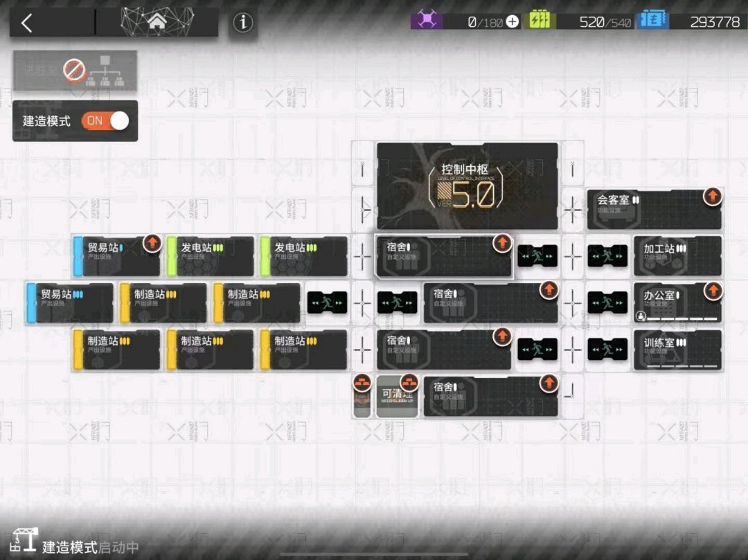This screenshot has width=748, height=560.
Task: Select the 加工站 room
Action: coord(677,256)
